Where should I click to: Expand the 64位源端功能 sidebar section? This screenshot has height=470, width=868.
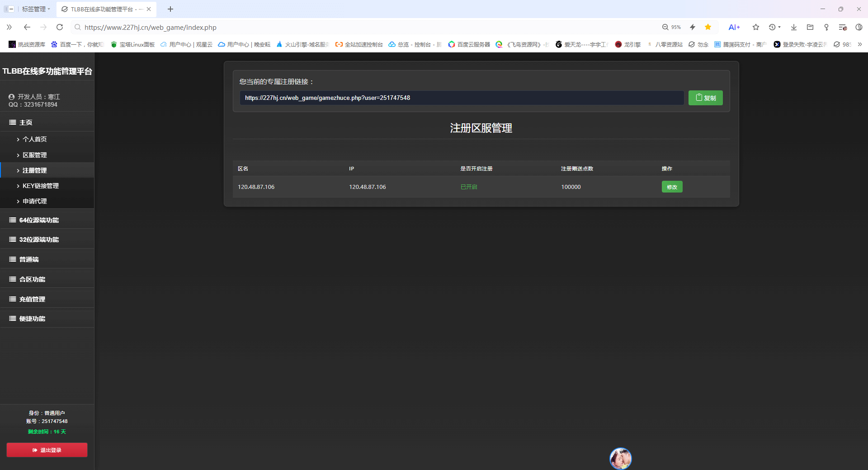click(x=39, y=220)
